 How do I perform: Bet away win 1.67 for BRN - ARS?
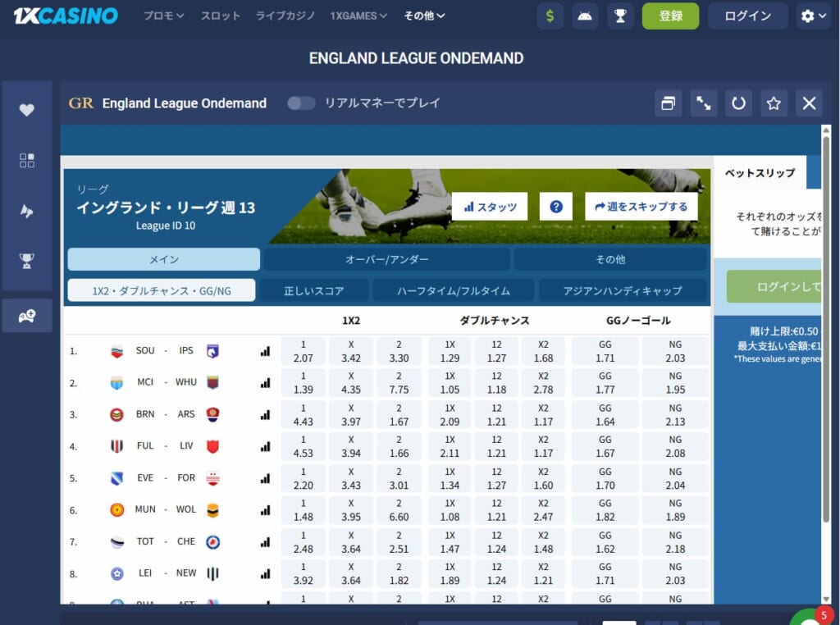(399, 414)
